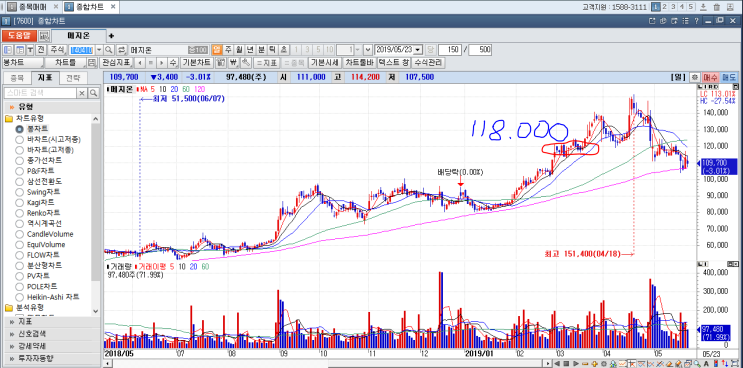743x368 pixels.
Task: Select the 주 weekly period button
Action: click(227, 50)
